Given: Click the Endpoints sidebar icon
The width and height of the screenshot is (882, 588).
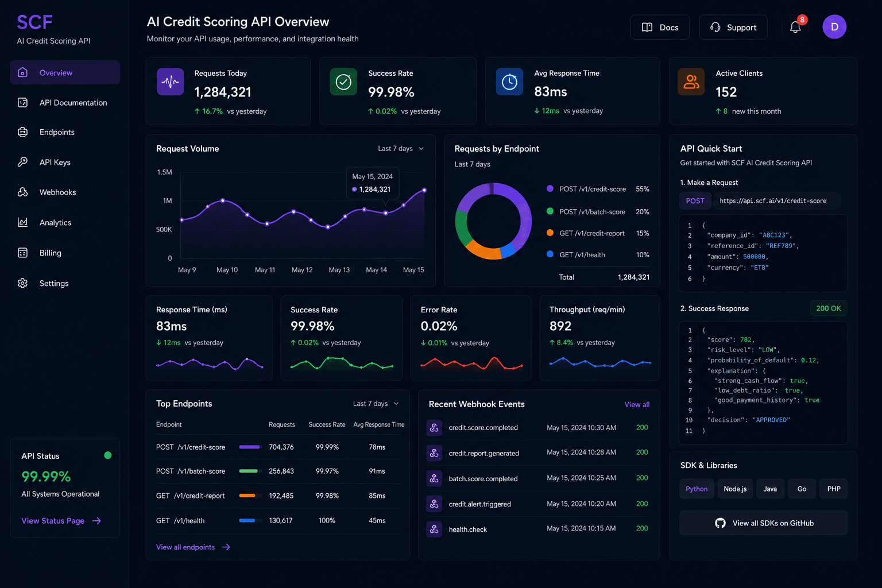Looking at the screenshot, I should click(x=23, y=132).
